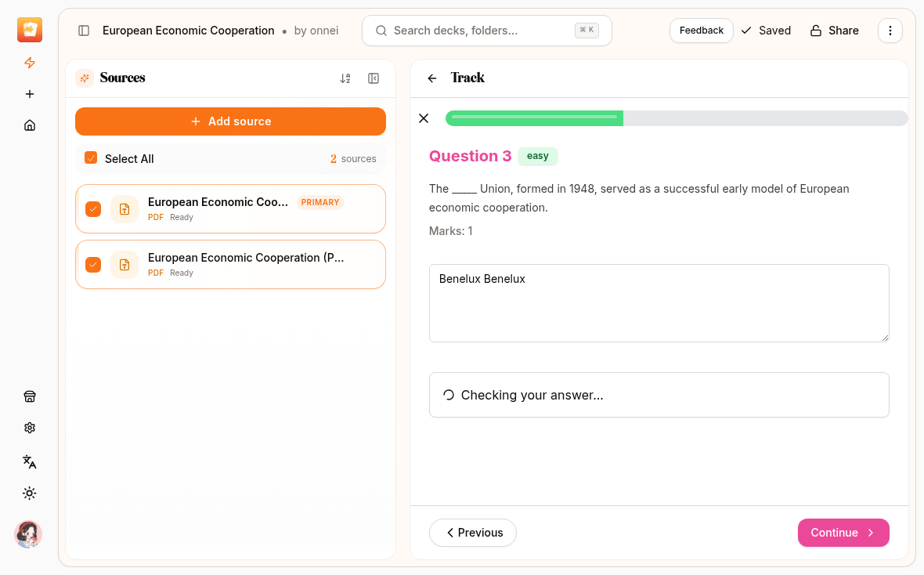Click the language translate icon
Viewport: 924px width, 575px height.
(x=30, y=461)
